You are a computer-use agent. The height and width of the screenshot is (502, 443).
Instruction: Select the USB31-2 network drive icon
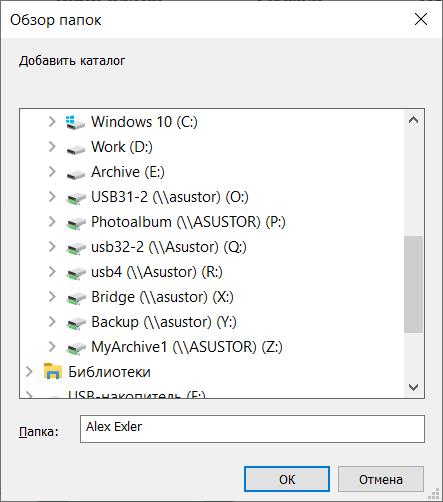75,198
